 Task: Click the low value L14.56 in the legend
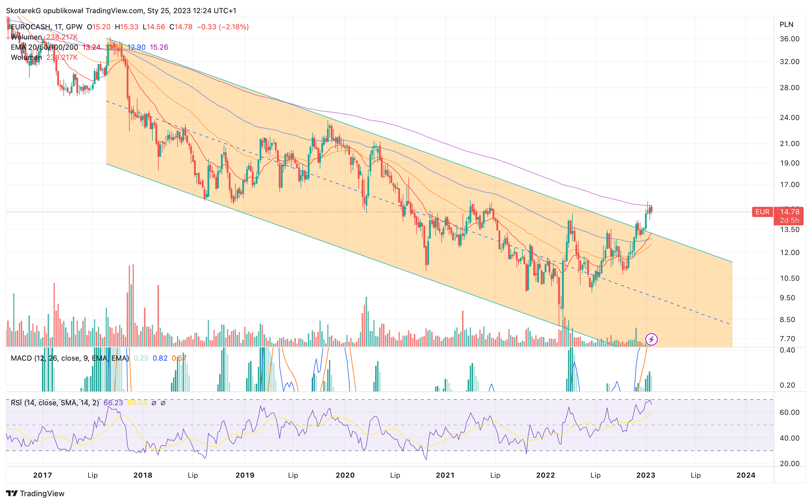tap(154, 27)
